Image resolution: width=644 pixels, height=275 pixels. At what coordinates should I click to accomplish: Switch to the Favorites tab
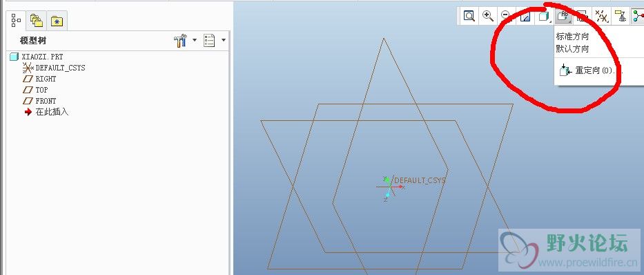tap(57, 21)
